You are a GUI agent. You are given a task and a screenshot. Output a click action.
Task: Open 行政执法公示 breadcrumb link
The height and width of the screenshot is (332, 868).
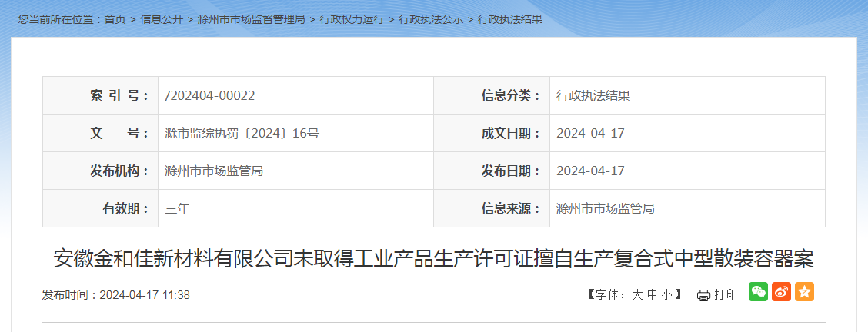431,19
